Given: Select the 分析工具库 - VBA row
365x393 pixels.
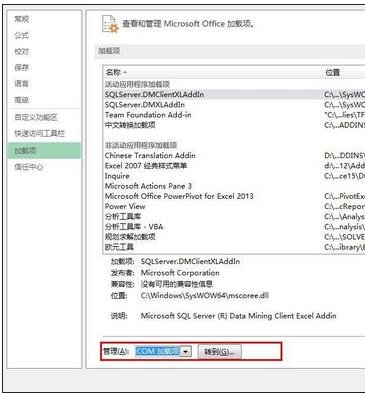Looking at the screenshot, I should pos(234,227).
